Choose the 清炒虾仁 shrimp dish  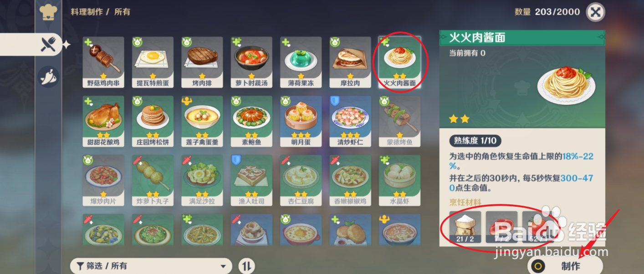(x=350, y=122)
